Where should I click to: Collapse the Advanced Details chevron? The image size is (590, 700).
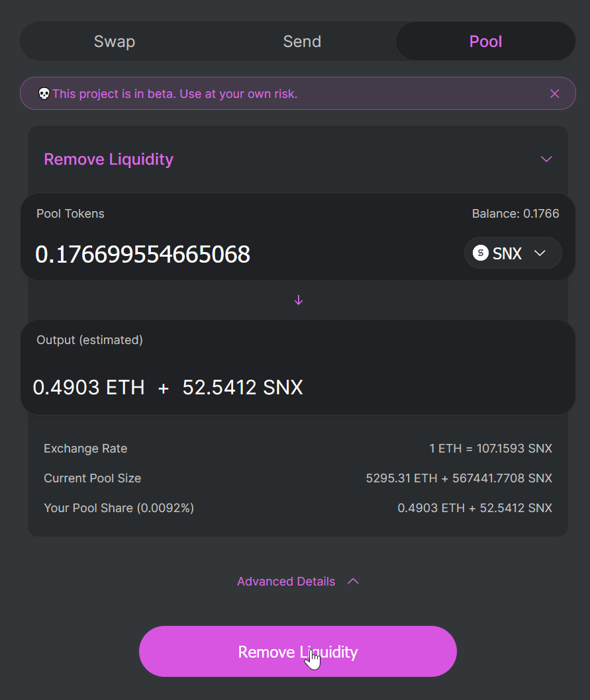coord(353,582)
